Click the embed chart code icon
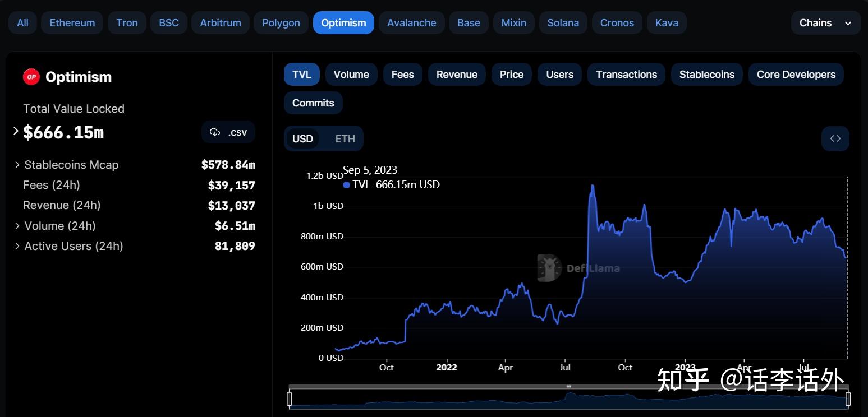Image resolution: width=868 pixels, height=417 pixels. click(835, 138)
